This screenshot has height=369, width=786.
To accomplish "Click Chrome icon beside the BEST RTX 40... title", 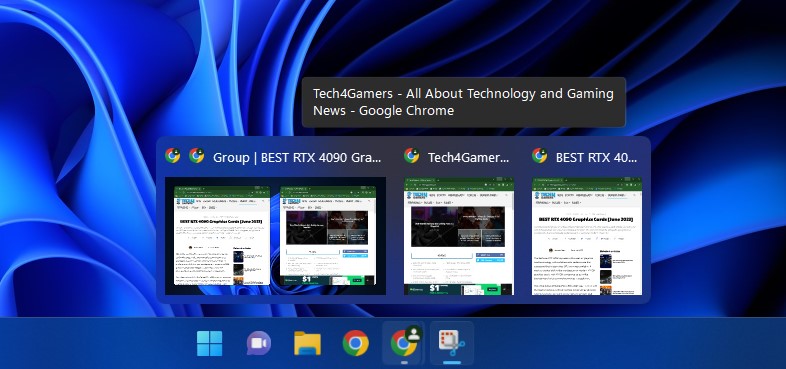I will pyautogui.click(x=540, y=156).
